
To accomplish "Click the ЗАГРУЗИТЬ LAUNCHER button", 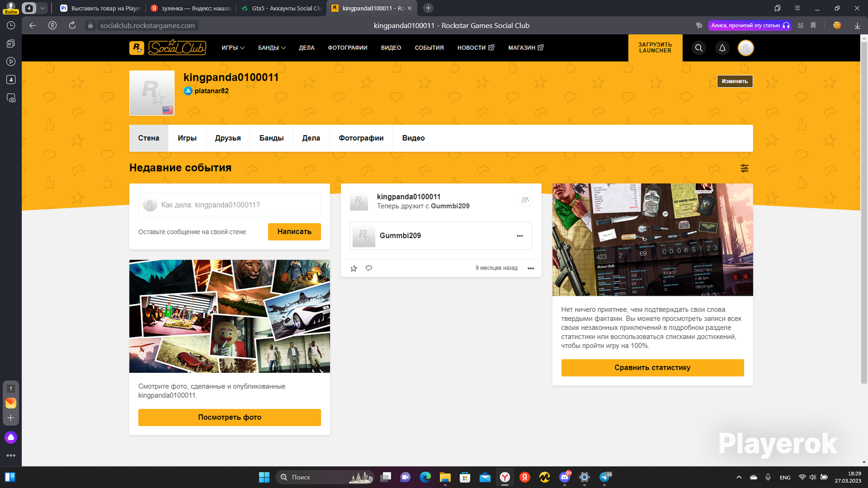I will click(655, 48).
